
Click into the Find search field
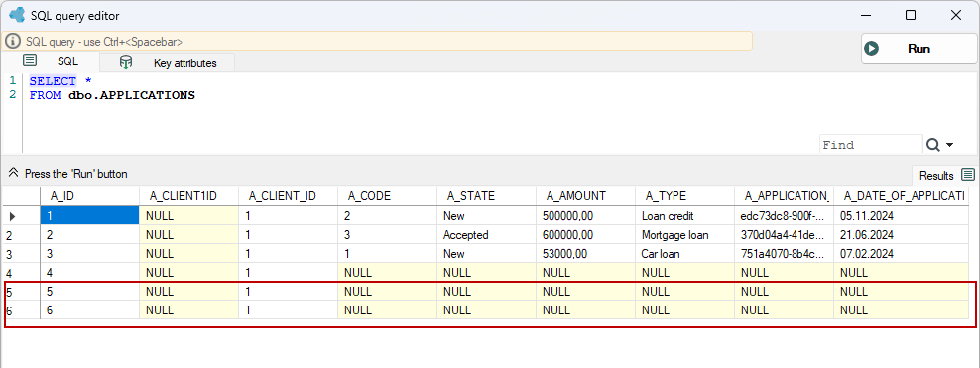(870, 145)
